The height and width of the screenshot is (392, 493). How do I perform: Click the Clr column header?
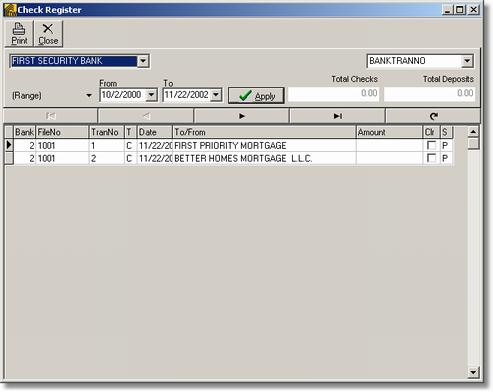coord(431,132)
